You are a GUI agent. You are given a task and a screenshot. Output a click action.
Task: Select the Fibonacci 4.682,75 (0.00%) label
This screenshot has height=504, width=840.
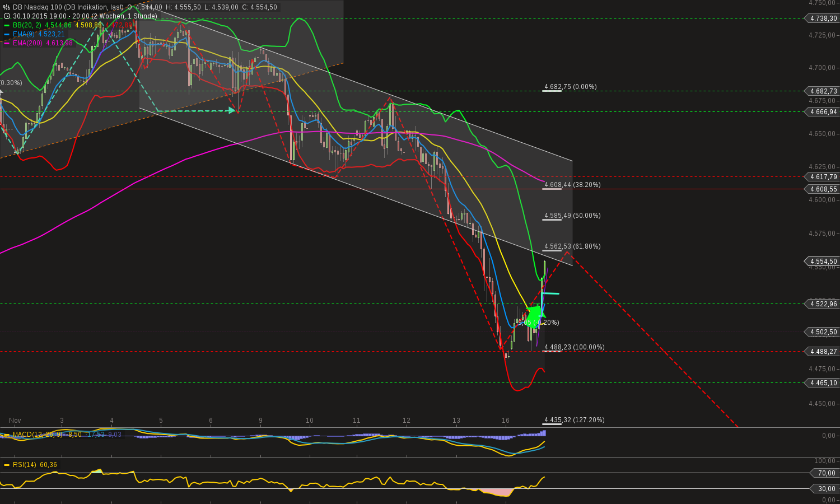click(x=571, y=87)
